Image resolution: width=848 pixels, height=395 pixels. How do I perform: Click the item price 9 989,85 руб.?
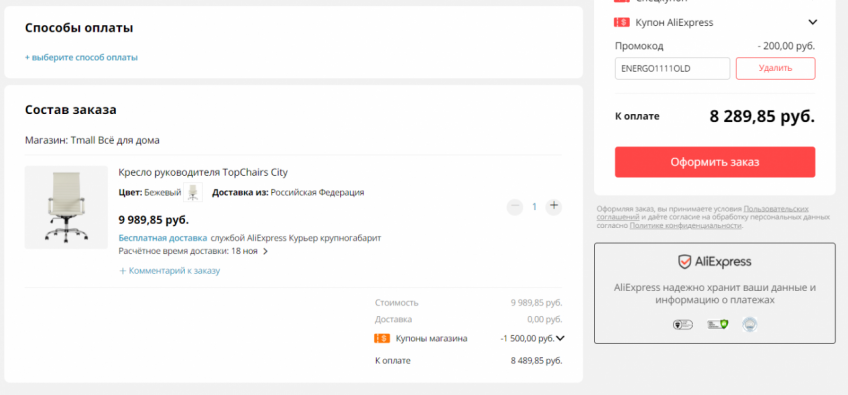(154, 220)
